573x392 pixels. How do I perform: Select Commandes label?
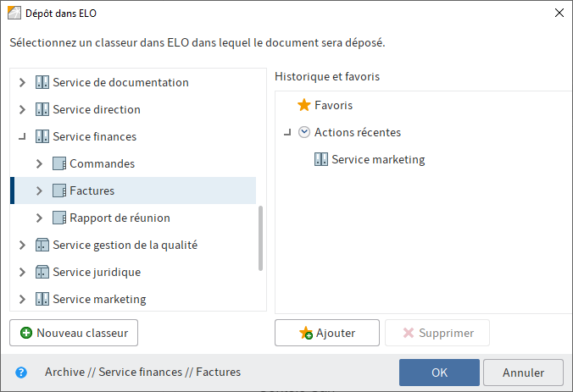[x=103, y=163]
